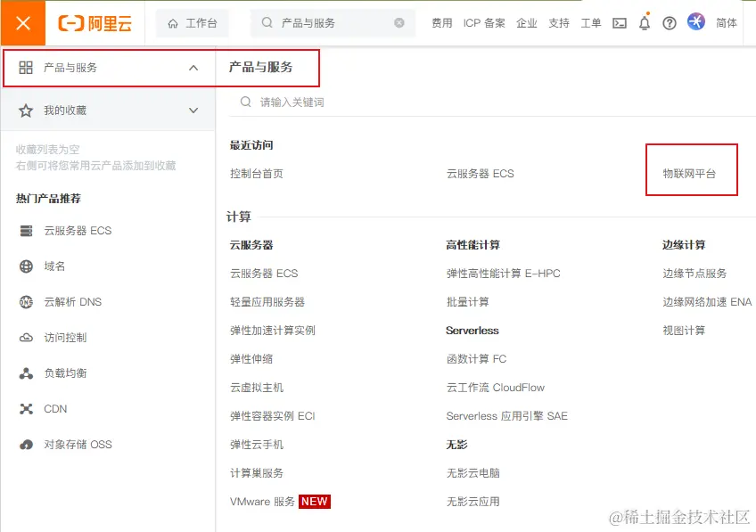This screenshot has height=532, width=756.
Task: Open VMware 服务
Action: point(262,502)
